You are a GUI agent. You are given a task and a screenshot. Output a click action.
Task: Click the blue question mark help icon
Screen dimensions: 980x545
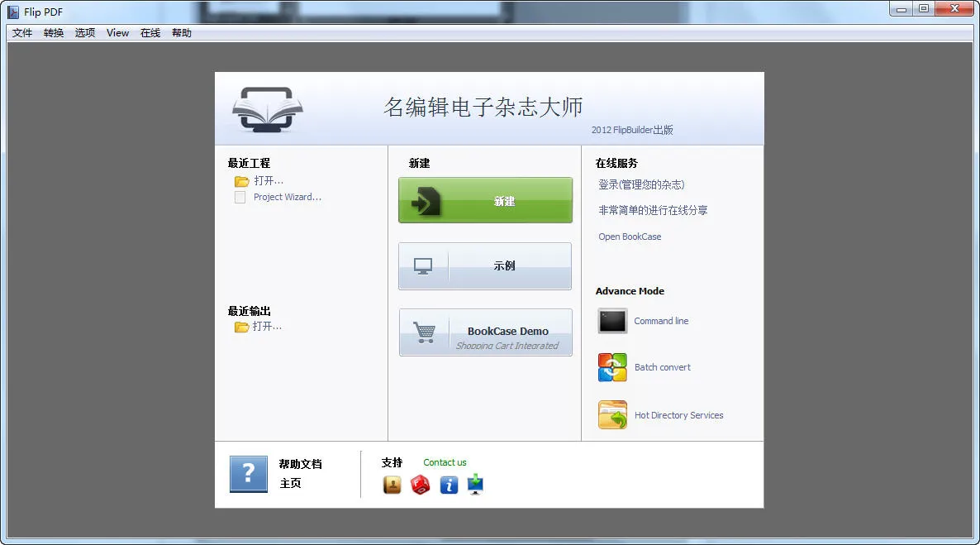[x=248, y=474]
